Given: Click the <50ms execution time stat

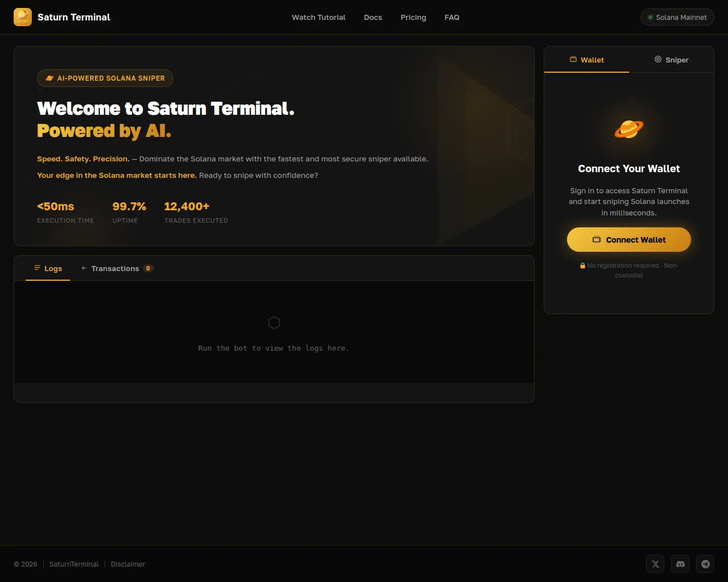Looking at the screenshot, I should [65, 212].
